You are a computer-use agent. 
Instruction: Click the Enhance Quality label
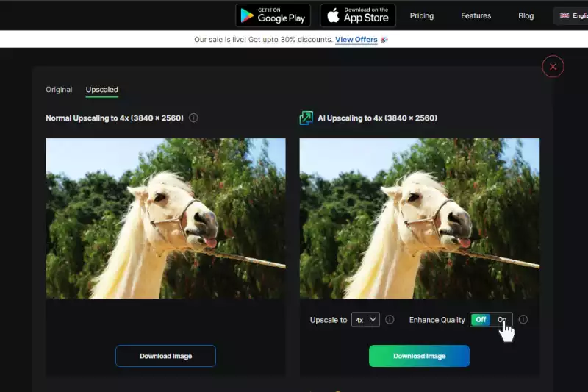point(437,320)
